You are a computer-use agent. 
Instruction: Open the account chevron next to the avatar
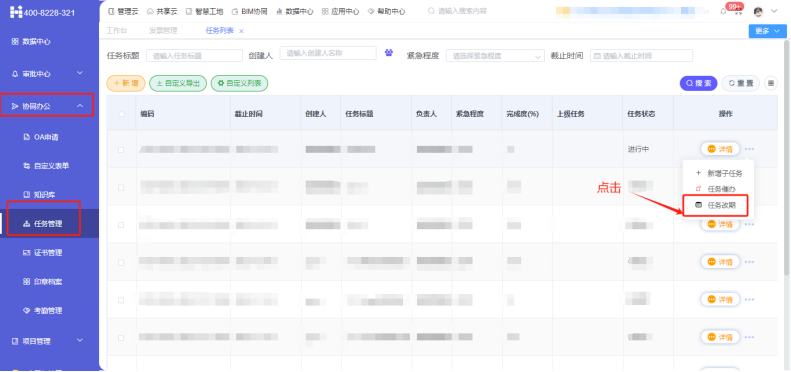(x=774, y=12)
